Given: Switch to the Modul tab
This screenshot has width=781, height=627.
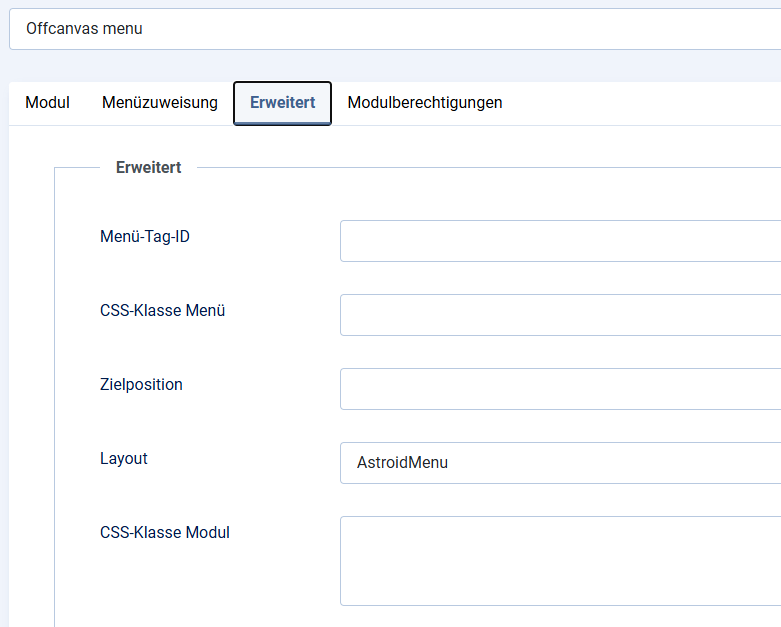Looking at the screenshot, I should (47, 103).
